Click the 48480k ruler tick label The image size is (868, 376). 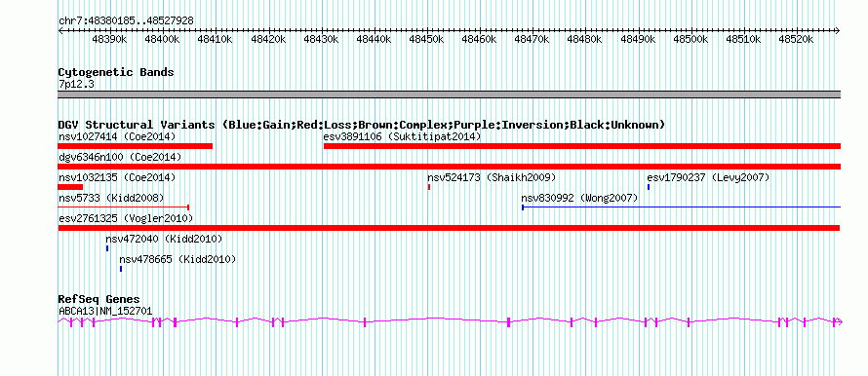584,39
